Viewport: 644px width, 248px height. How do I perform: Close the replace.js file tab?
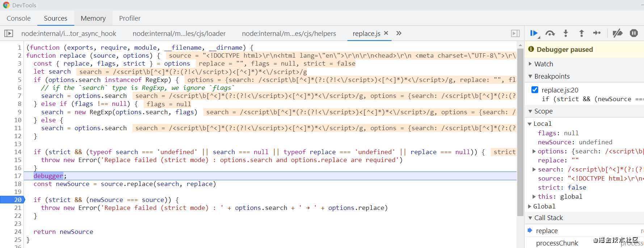386,33
